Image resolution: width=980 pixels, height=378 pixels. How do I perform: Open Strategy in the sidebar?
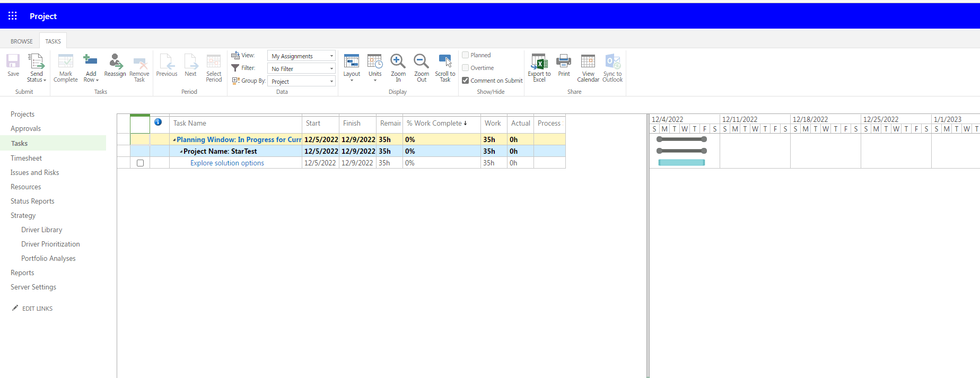pyautogui.click(x=23, y=215)
